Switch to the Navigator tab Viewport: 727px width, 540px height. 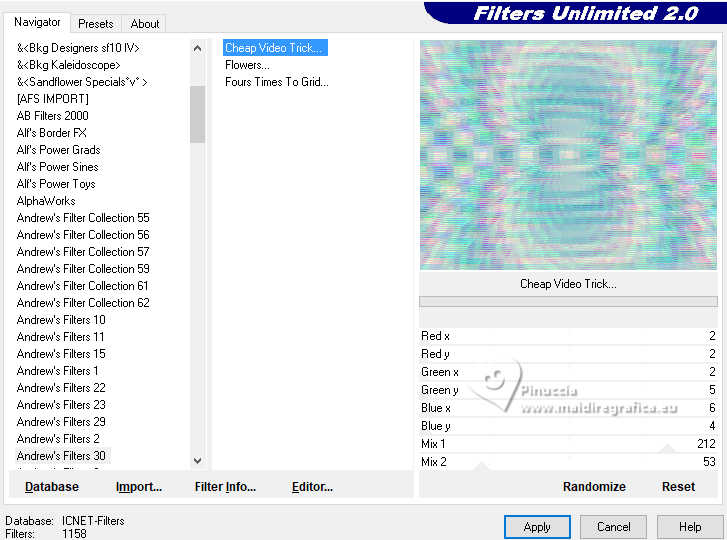(x=37, y=22)
